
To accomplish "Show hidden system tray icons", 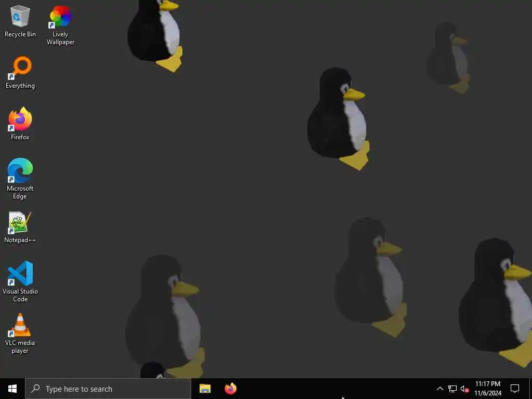I will (440, 389).
